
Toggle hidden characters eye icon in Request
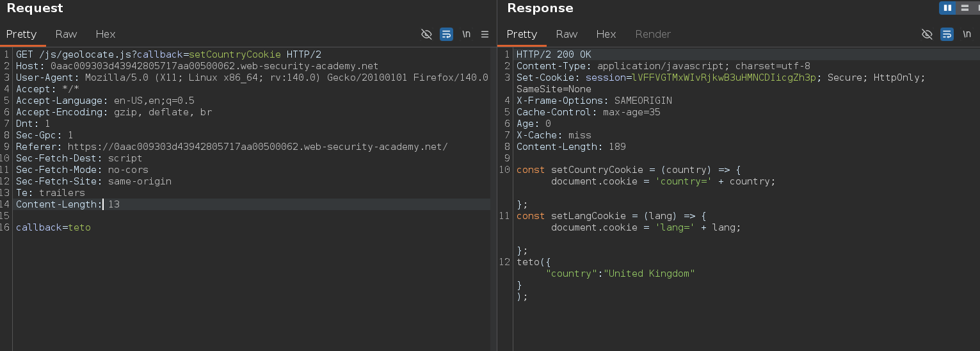426,34
